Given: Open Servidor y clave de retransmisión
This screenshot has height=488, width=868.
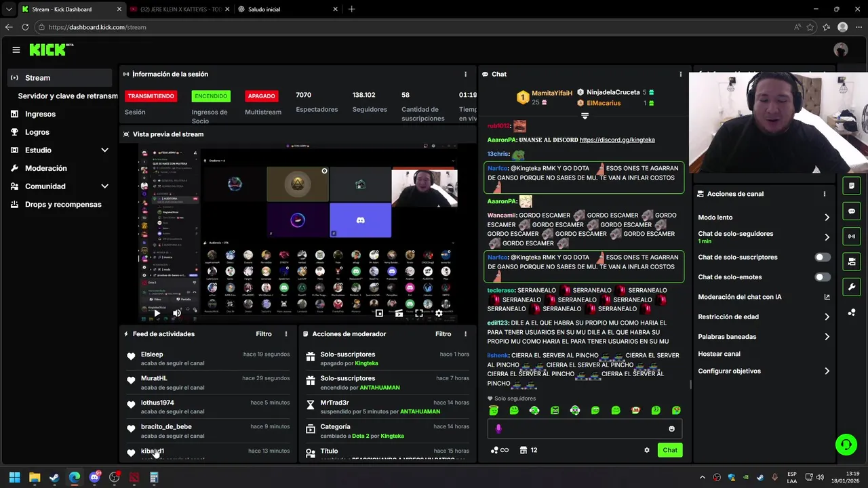Looking at the screenshot, I should [67, 96].
